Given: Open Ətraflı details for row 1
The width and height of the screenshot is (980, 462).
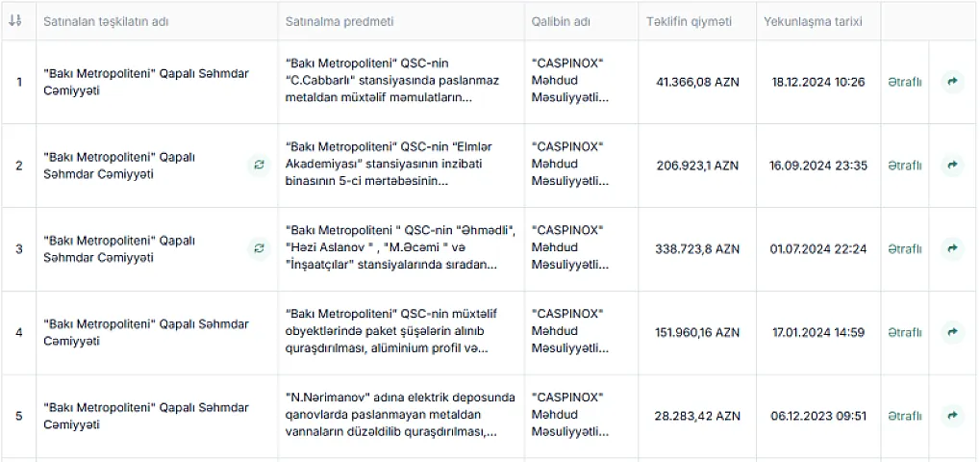Looking at the screenshot, I should click(x=904, y=82).
